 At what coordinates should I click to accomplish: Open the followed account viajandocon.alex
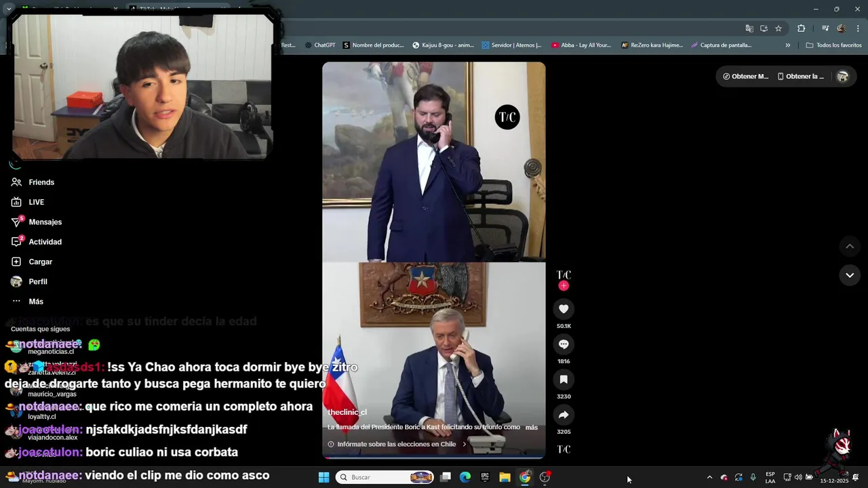coord(53,437)
